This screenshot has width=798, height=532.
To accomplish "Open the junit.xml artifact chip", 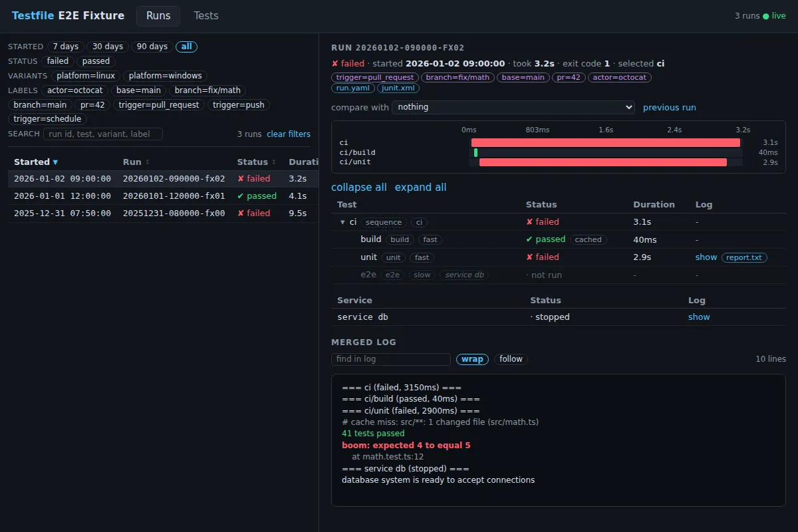I will [398, 88].
